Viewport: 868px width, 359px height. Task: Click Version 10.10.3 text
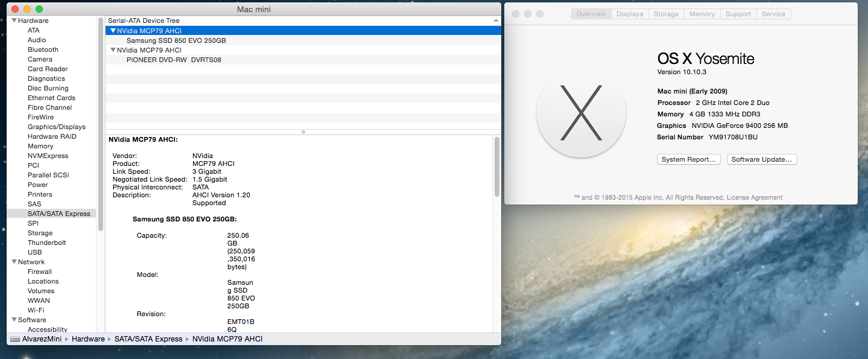click(x=682, y=72)
